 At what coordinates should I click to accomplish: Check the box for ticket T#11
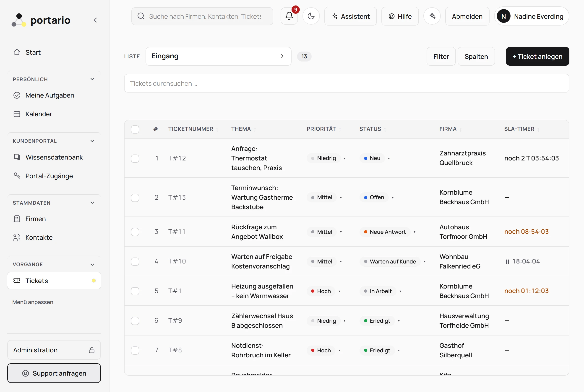coord(135,232)
